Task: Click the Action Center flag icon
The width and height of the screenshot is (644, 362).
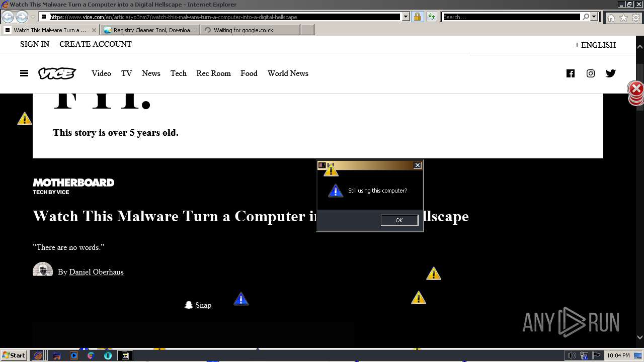Action: click(596, 355)
